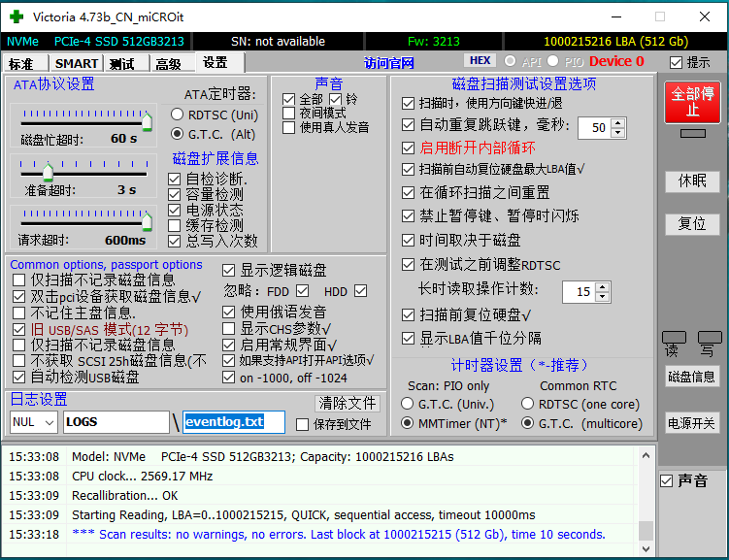Click the LOGS folder input field

point(116,422)
